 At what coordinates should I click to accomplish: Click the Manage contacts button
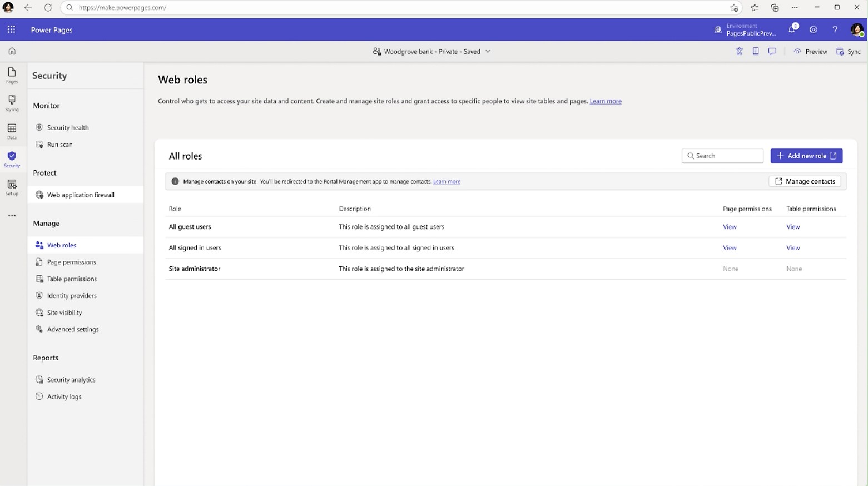[x=805, y=181]
